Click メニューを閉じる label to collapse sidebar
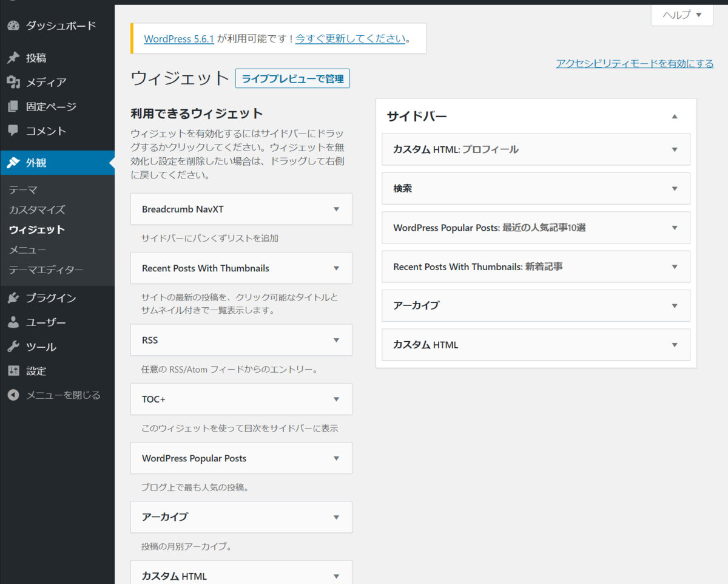 (63, 395)
